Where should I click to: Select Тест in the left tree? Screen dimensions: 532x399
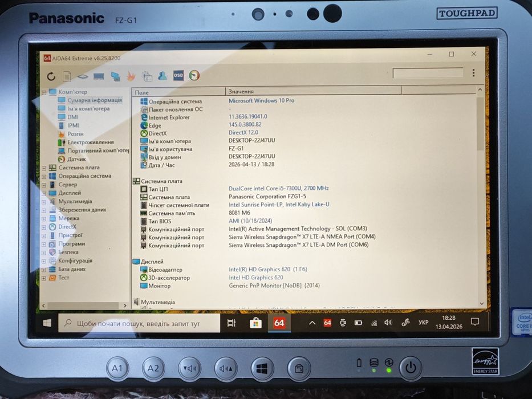(64, 278)
